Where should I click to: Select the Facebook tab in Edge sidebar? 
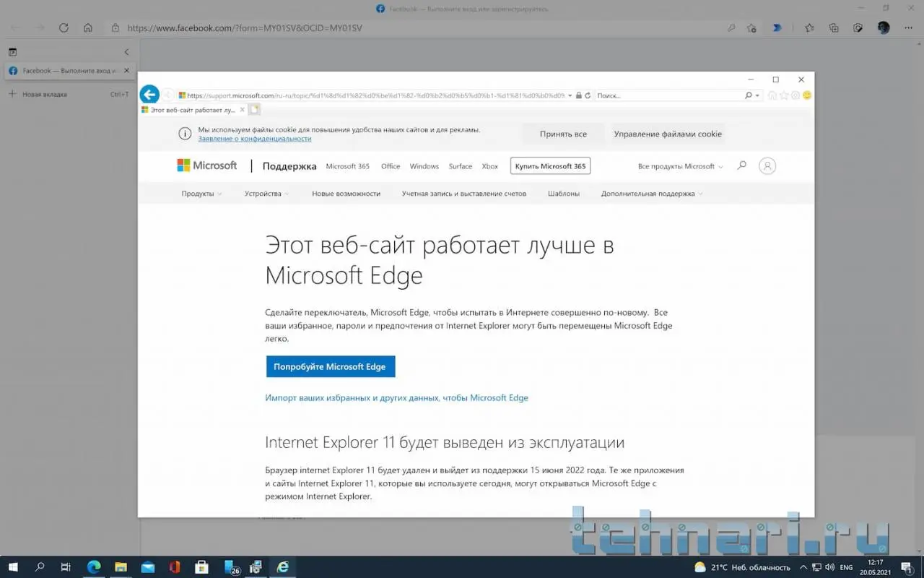pos(69,71)
